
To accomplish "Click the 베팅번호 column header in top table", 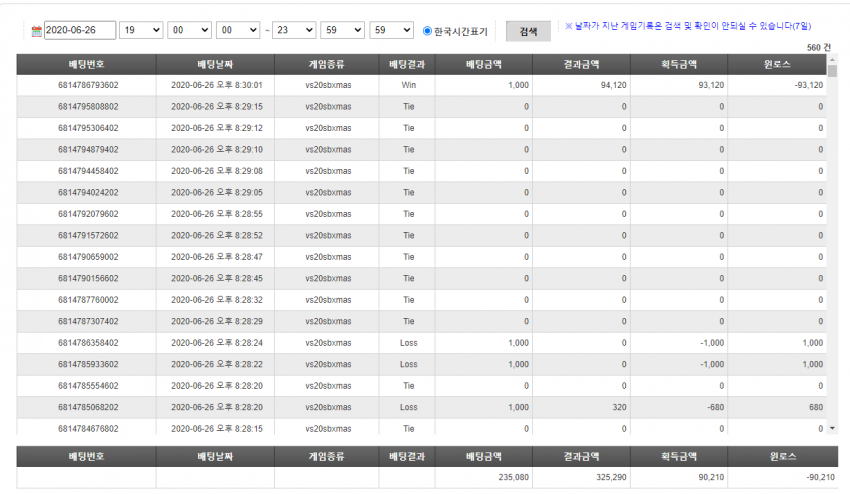I will coord(86,64).
